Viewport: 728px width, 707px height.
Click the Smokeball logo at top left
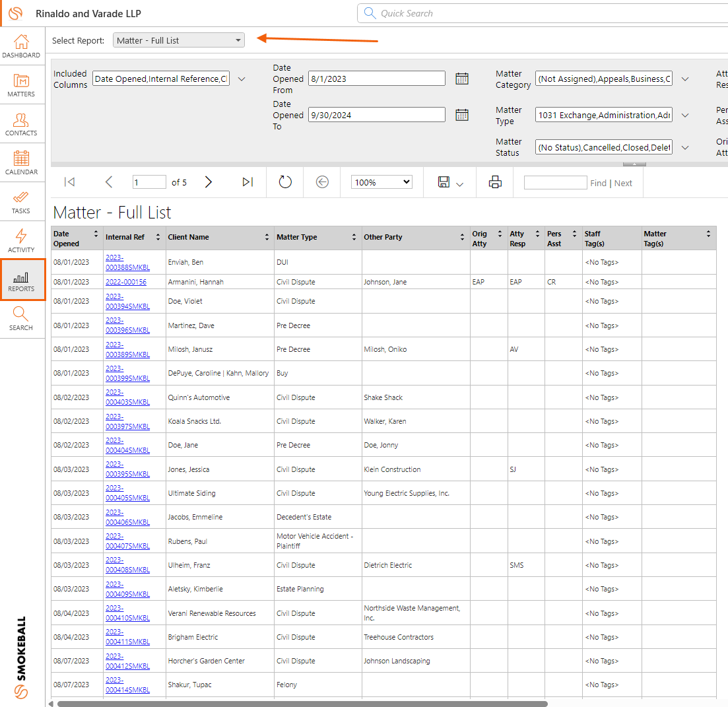click(15, 13)
